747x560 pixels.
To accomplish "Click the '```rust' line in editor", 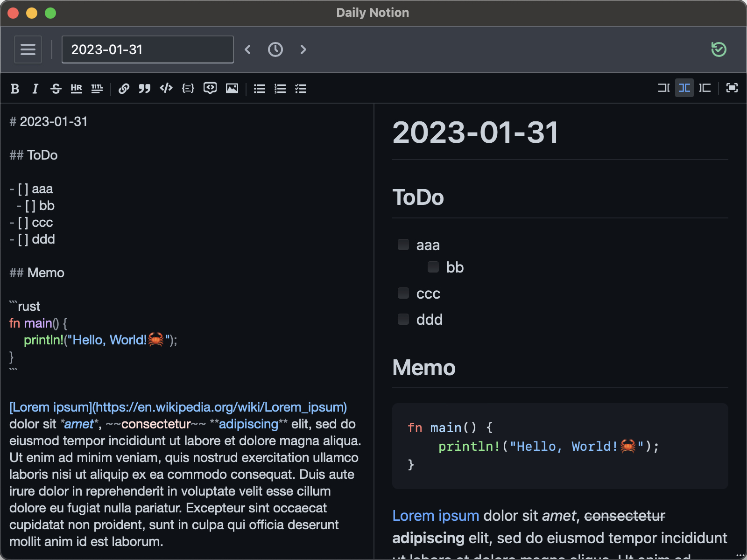I will (x=25, y=307).
